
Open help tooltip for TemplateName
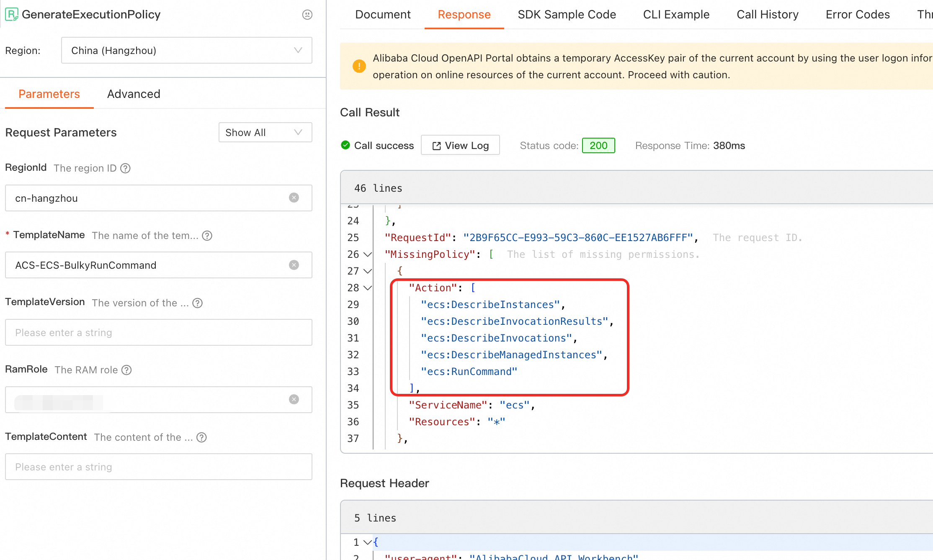207,236
